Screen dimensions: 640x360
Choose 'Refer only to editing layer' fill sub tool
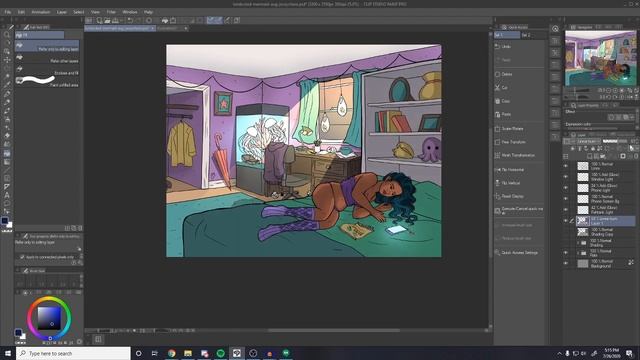coord(47,46)
